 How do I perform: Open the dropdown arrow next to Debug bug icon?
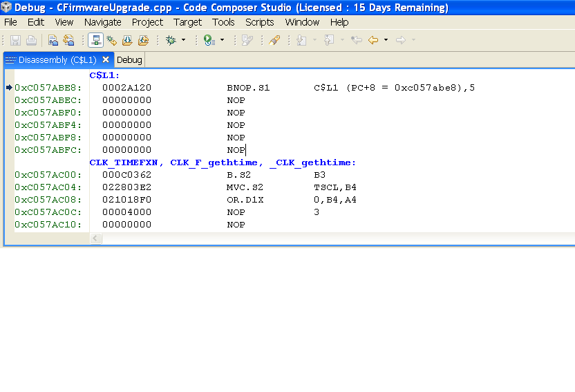tap(183, 40)
